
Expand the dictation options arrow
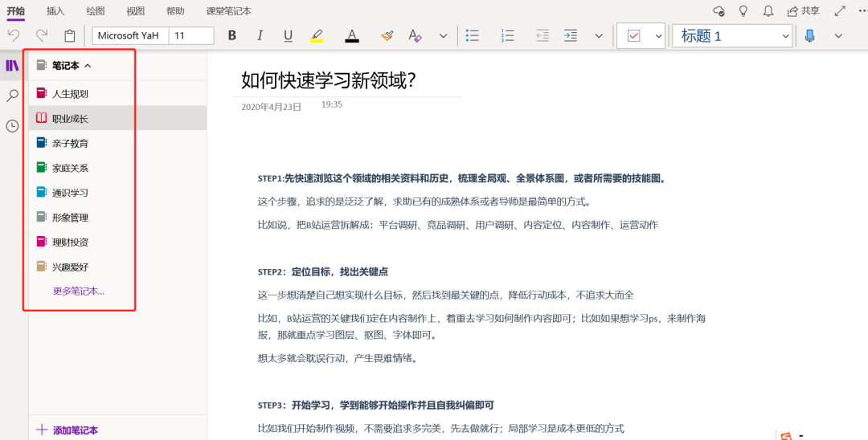point(838,36)
